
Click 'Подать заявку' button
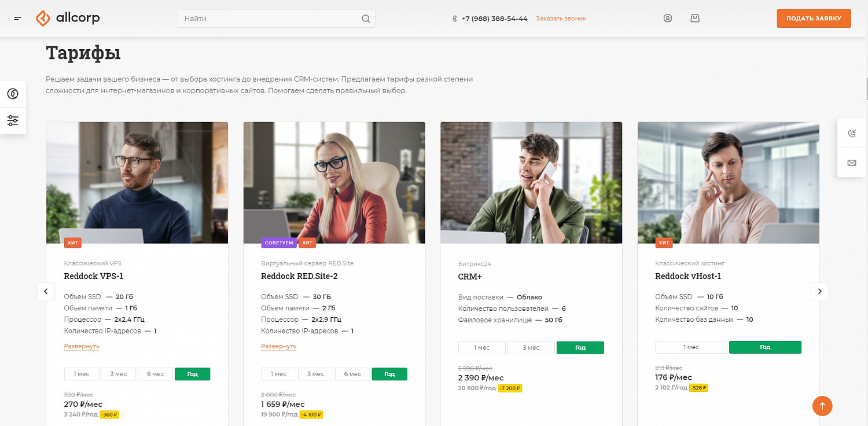(814, 19)
